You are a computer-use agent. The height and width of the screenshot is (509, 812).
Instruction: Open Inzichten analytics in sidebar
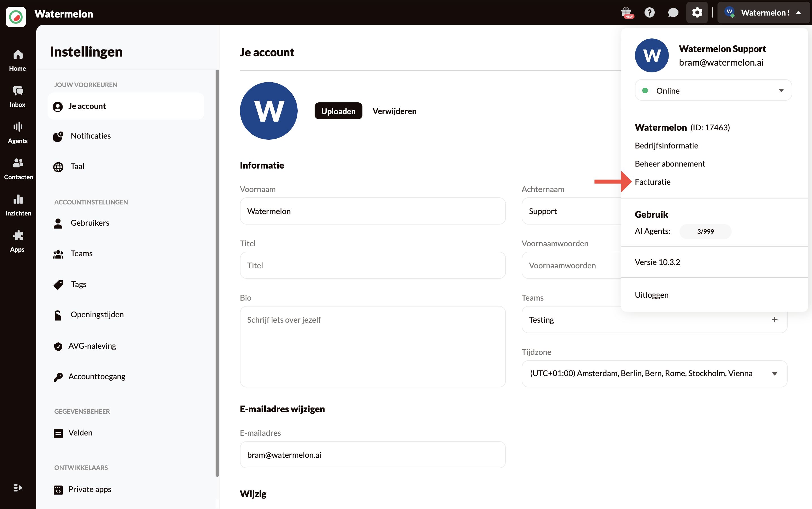click(18, 205)
